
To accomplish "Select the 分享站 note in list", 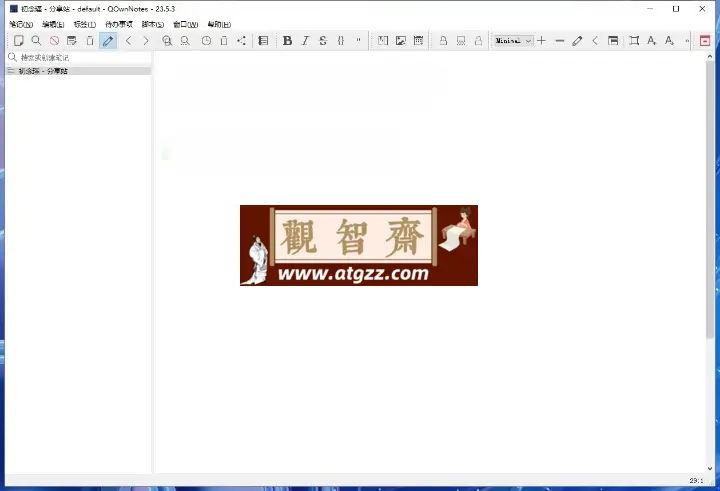I will pyautogui.click(x=79, y=71).
